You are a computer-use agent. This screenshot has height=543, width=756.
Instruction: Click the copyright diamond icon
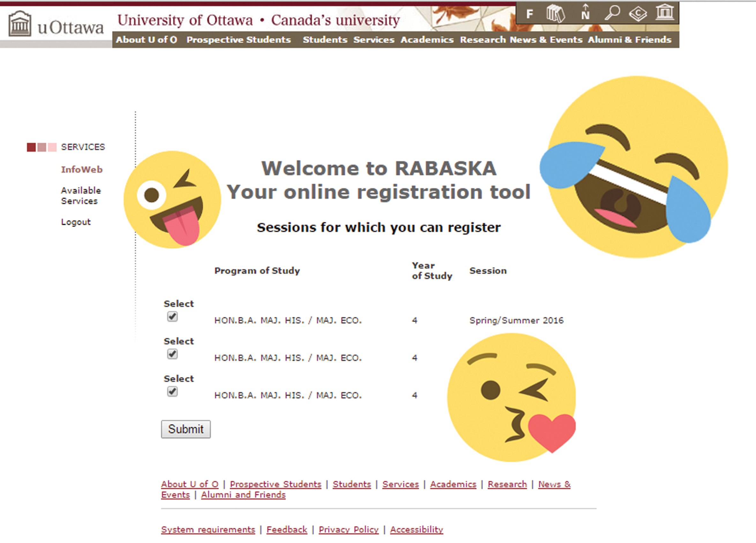(638, 14)
